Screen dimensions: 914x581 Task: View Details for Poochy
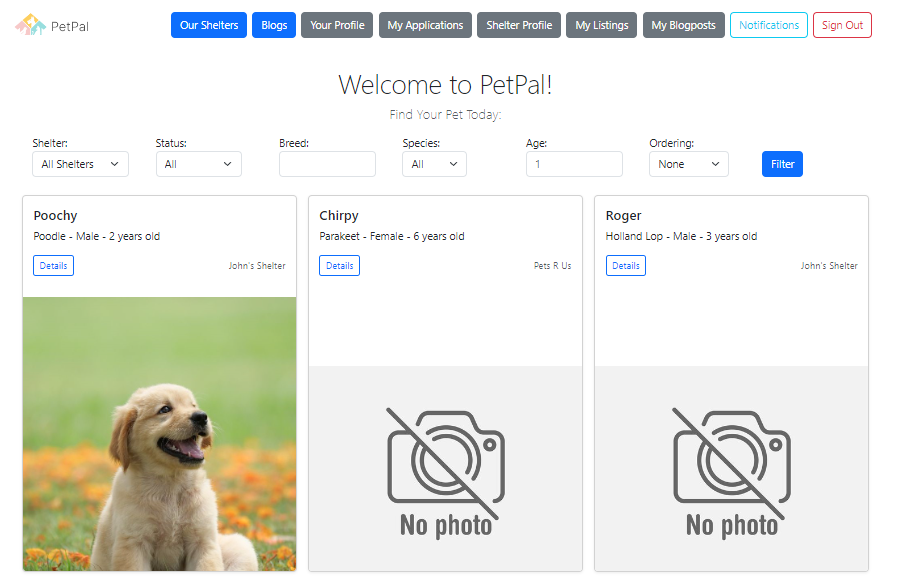[54, 266]
